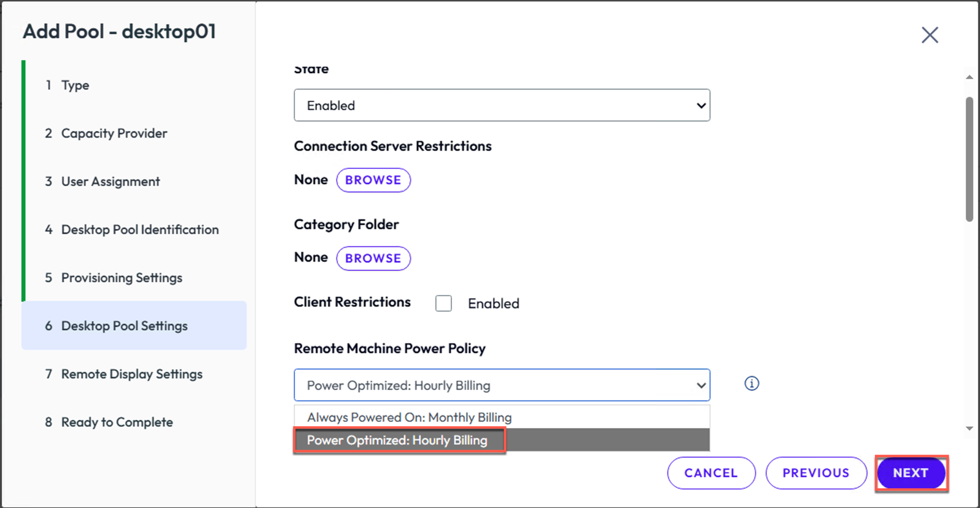Screen dimensions: 980x508
Task: Click the info icon beside Power Policy
Action: (752, 383)
